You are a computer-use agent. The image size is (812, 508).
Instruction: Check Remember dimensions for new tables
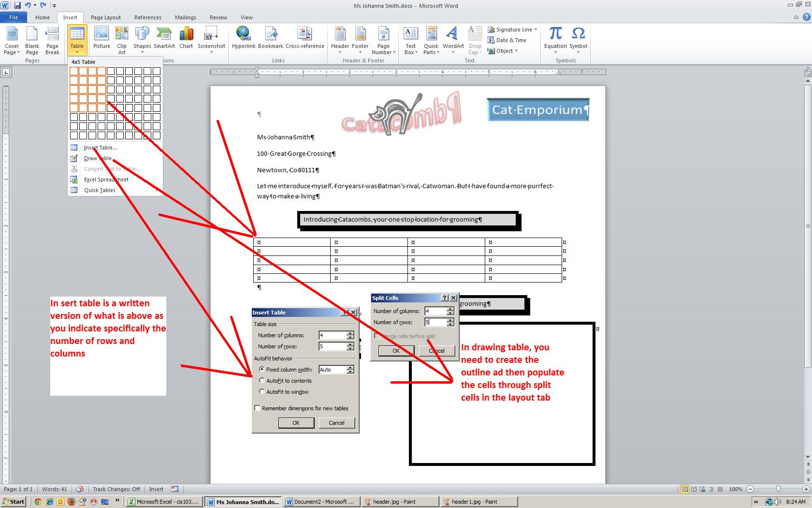[257, 408]
